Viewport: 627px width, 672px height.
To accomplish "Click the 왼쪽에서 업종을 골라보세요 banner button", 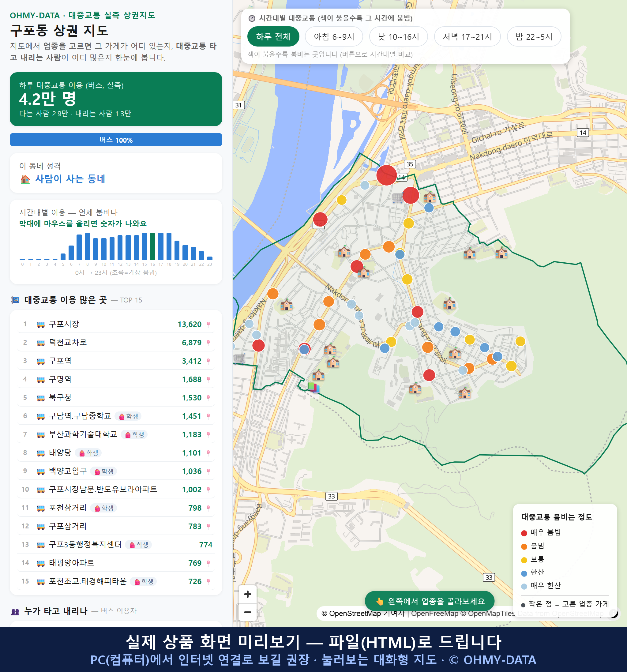I will pyautogui.click(x=429, y=601).
